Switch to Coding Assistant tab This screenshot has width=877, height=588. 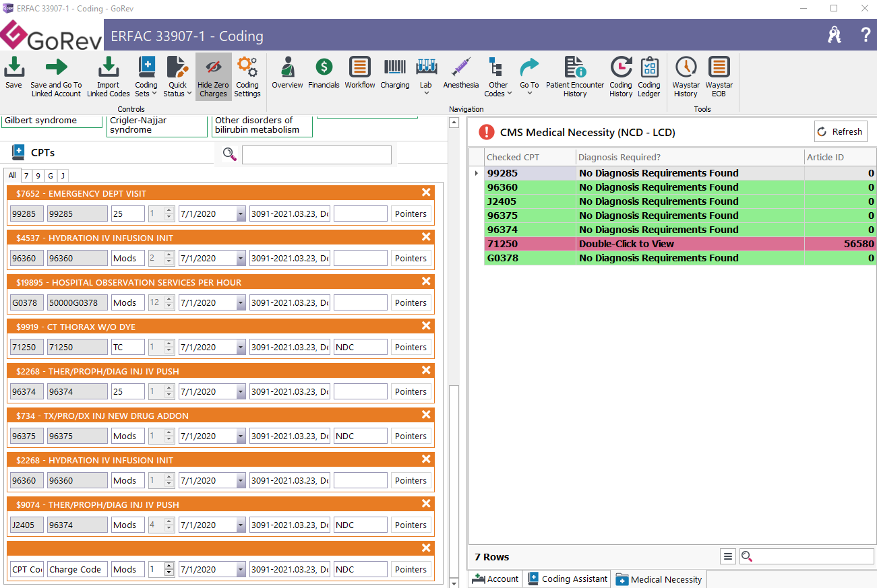[x=567, y=579]
